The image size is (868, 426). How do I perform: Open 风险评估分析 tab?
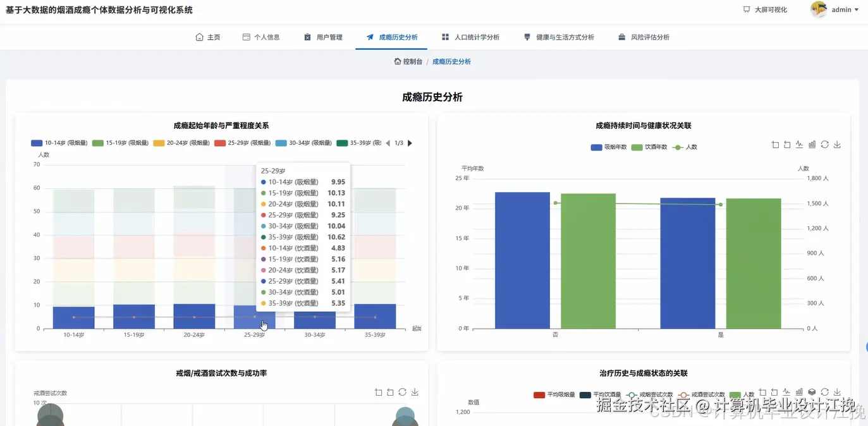point(644,37)
